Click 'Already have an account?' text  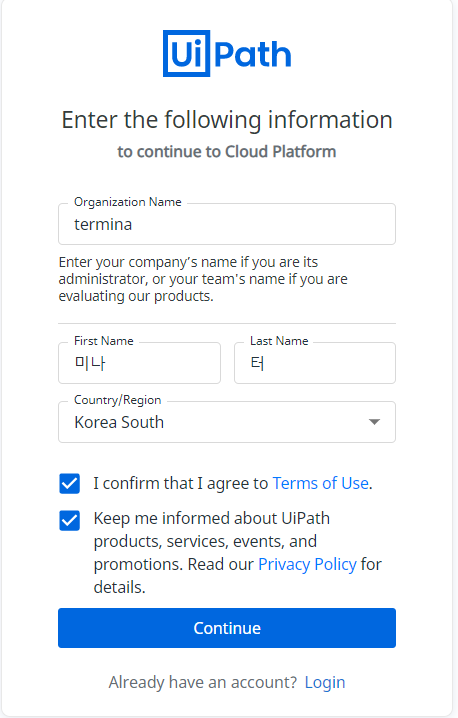[203, 682]
